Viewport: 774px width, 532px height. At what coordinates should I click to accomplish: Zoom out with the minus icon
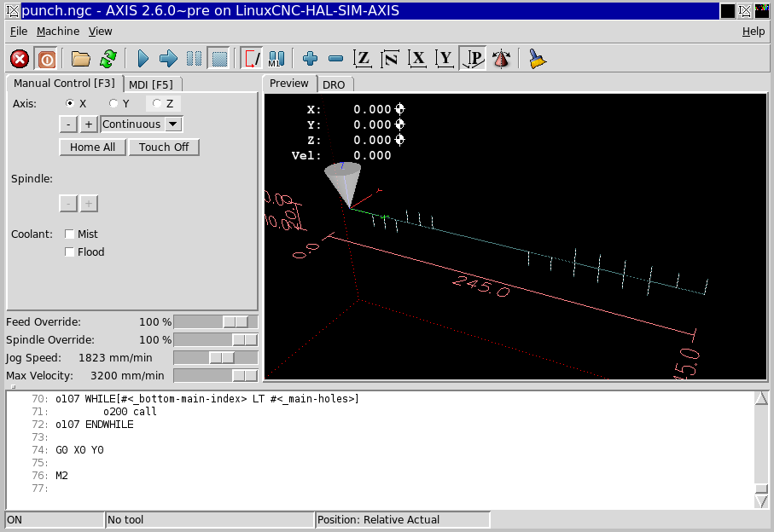(x=335, y=59)
